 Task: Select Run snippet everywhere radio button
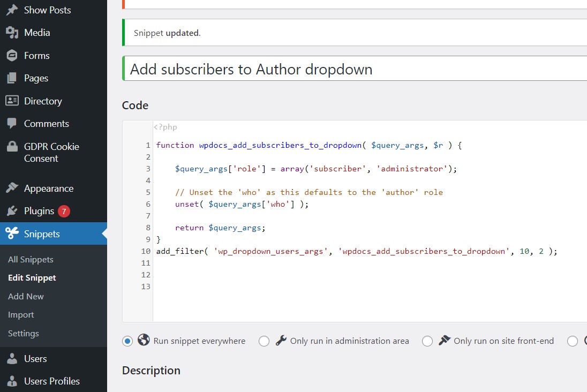[127, 341]
